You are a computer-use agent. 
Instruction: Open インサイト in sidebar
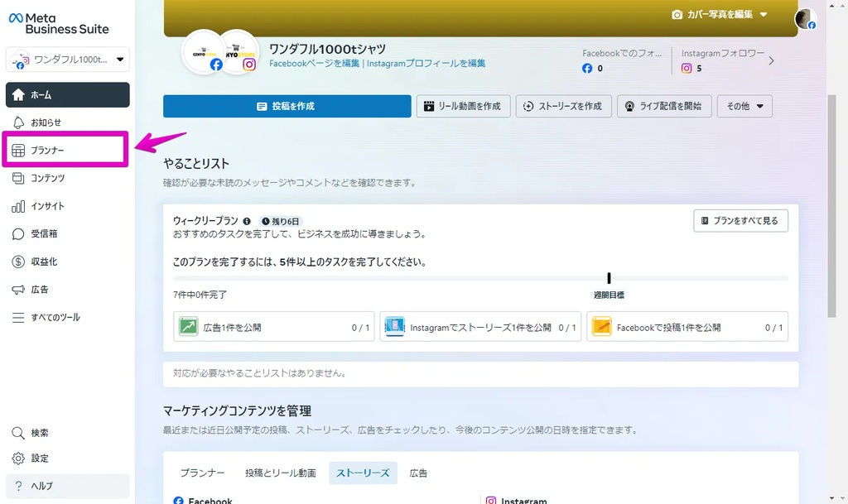[68, 206]
